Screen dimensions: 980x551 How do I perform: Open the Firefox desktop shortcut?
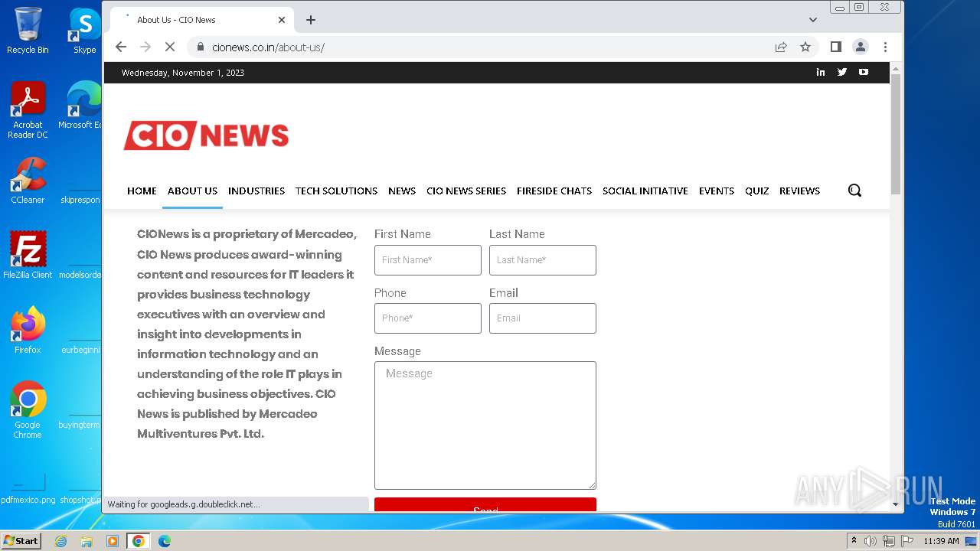pyautogui.click(x=28, y=331)
